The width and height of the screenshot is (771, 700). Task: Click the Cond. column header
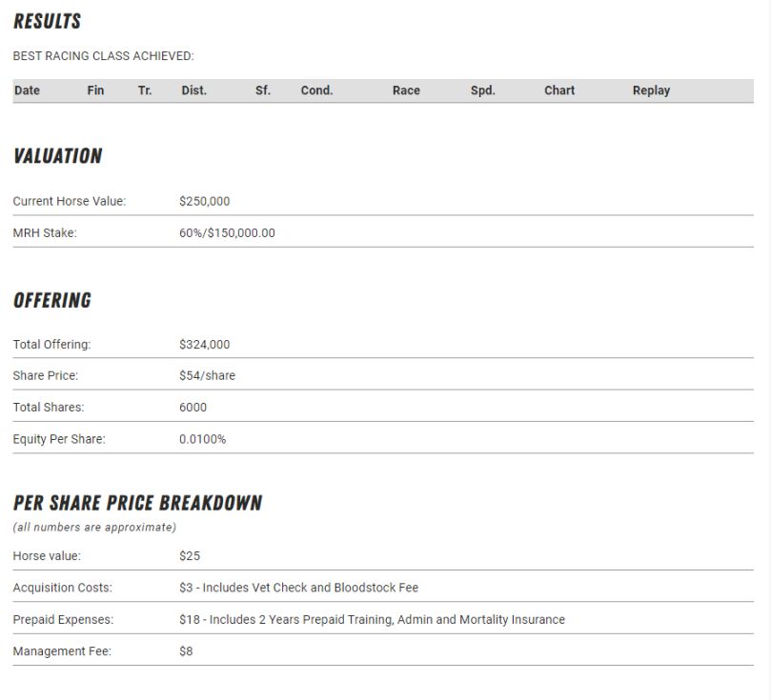(x=316, y=90)
